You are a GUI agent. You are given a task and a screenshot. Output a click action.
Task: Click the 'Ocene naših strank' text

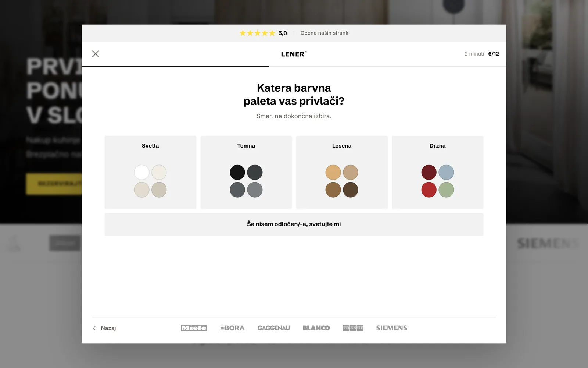325,33
